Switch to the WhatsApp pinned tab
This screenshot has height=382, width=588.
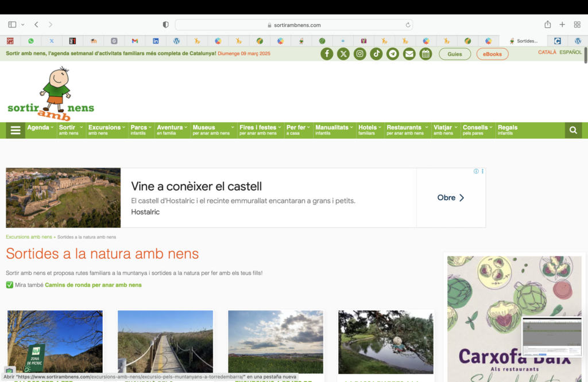tap(31, 41)
